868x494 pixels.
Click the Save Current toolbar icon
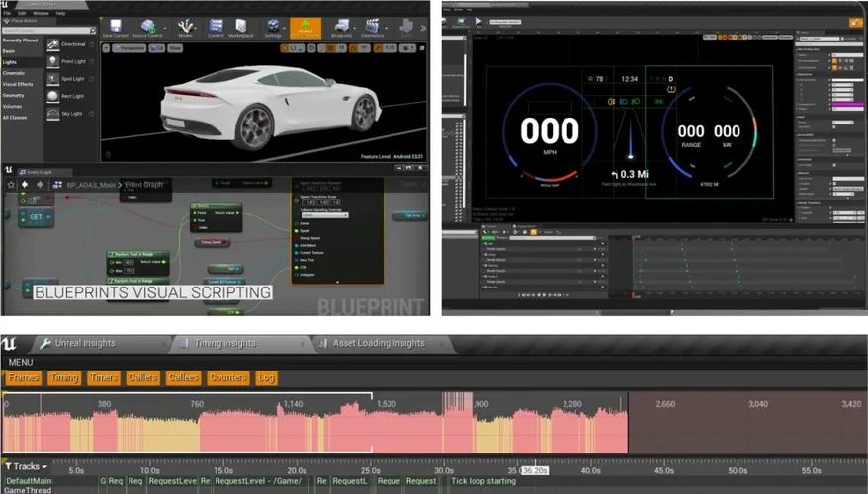[x=115, y=28]
